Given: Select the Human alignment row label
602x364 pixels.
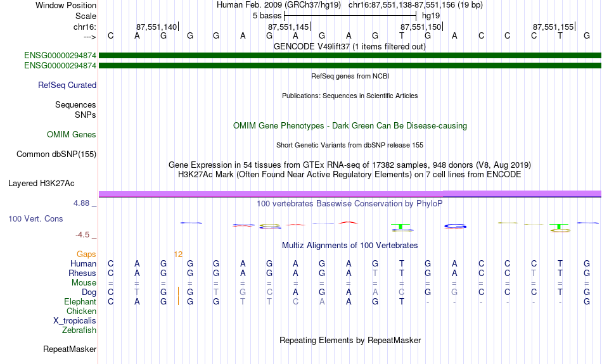Looking at the screenshot, I should pos(83,263).
